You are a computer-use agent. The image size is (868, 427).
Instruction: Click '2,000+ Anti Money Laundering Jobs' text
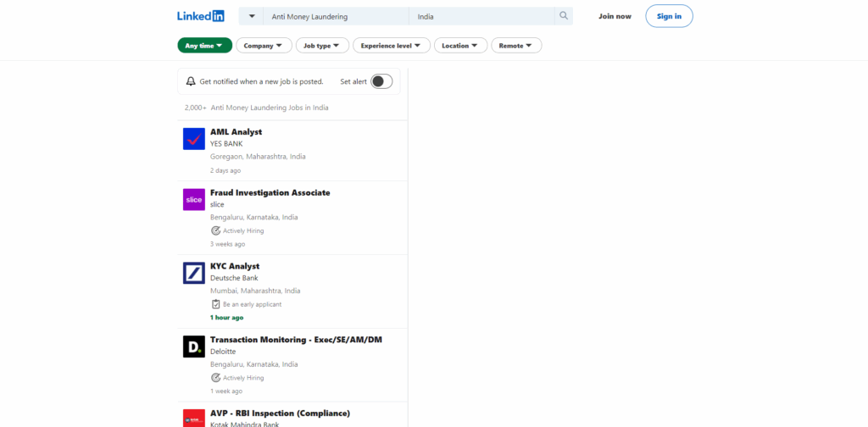[256, 108]
